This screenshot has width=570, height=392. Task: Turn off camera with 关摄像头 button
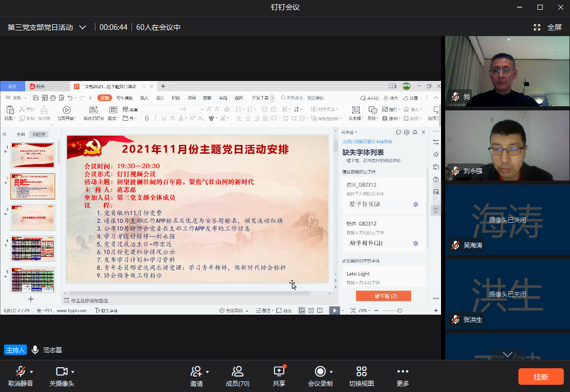coord(63,375)
